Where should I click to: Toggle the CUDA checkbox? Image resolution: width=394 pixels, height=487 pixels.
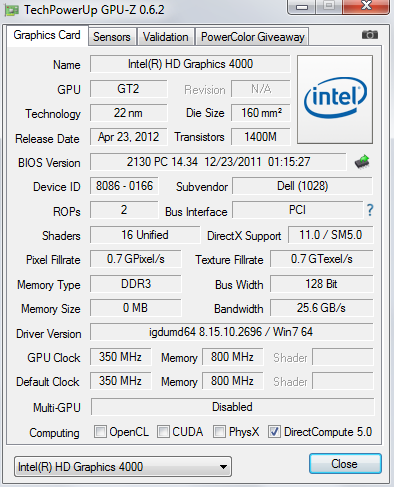pyautogui.click(x=163, y=432)
